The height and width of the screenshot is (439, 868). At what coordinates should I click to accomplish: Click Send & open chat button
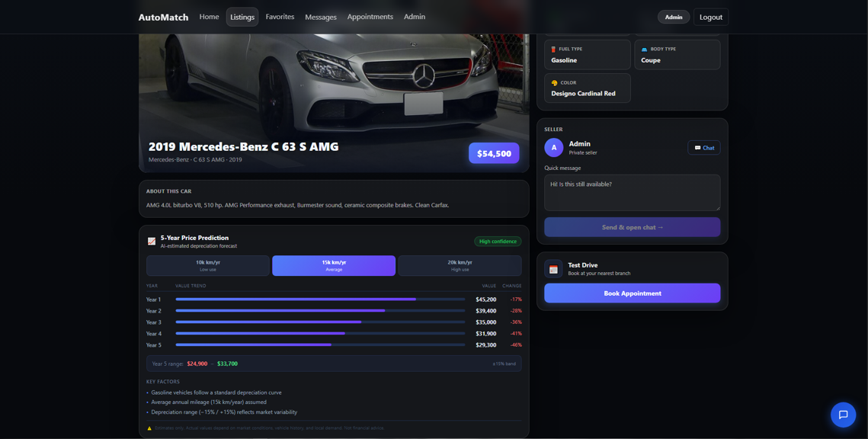(633, 227)
